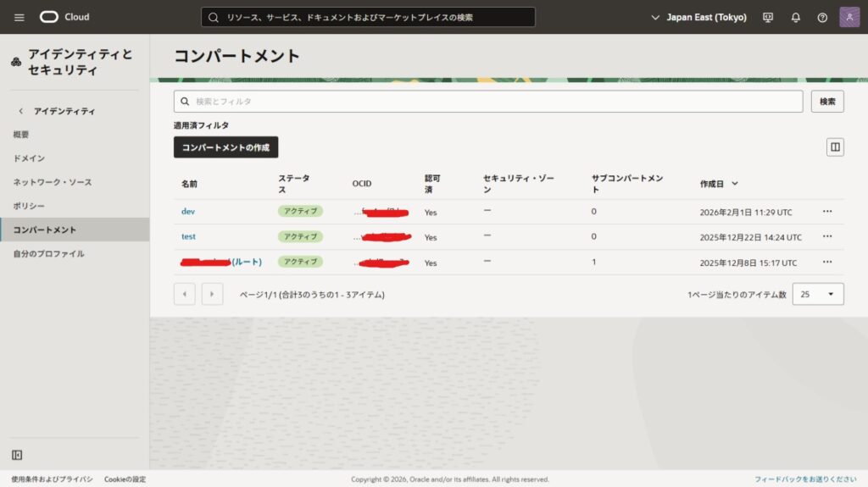Click the コンパートメントの作成 button
Viewport: 868px width, 487px height.
(225, 147)
